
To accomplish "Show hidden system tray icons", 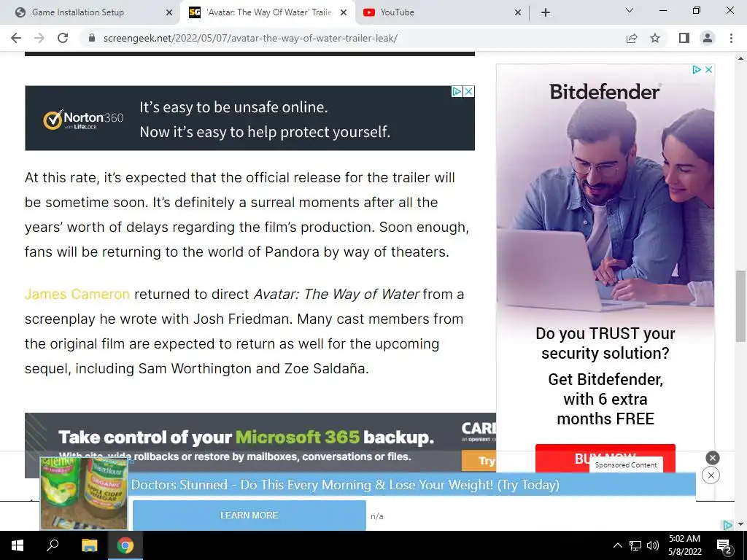I will pyautogui.click(x=617, y=545).
